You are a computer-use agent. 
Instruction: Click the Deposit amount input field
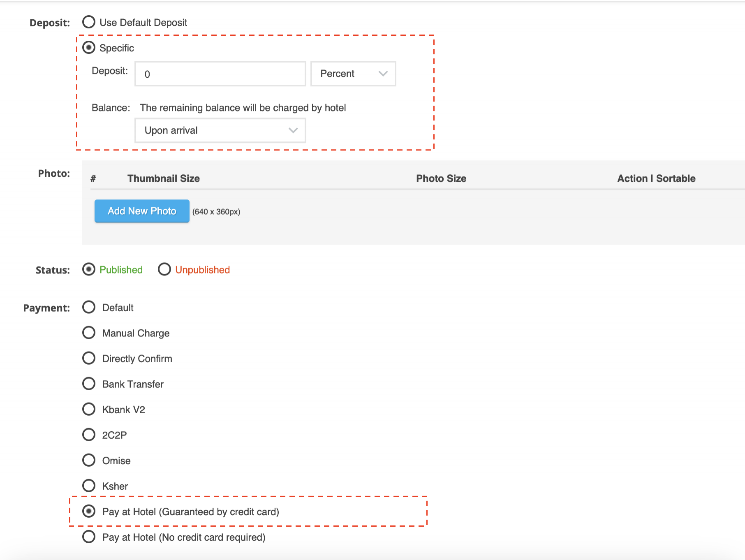(220, 74)
